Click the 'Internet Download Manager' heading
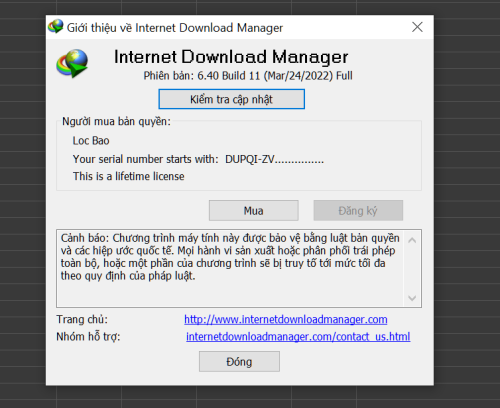Viewport: 500px width, 408px height. click(x=231, y=57)
